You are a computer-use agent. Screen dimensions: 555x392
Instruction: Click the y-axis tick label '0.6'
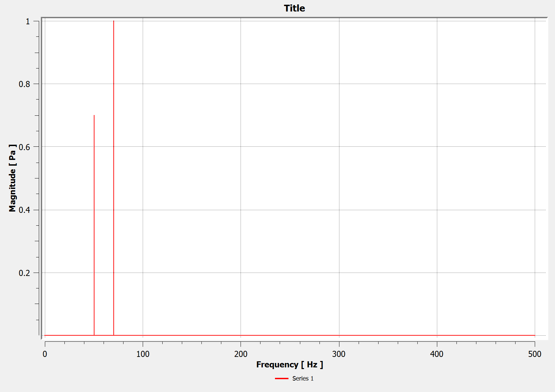pyautogui.click(x=24, y=147)
